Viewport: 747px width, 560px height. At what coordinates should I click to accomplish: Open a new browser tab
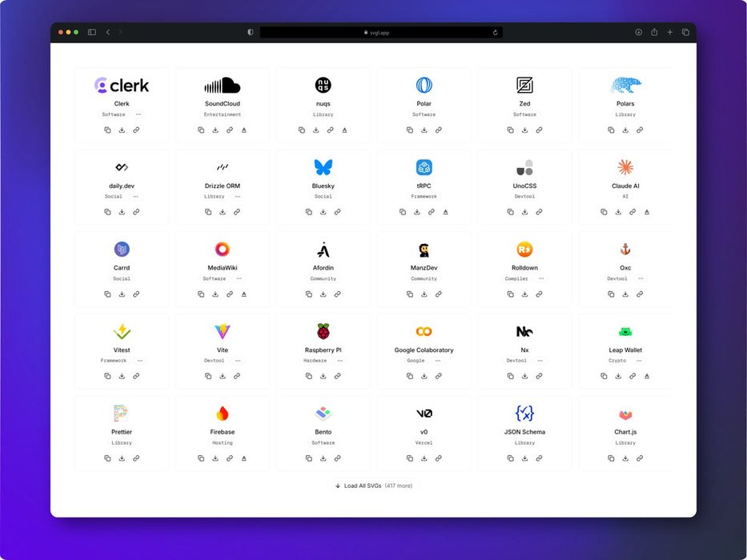[x=669, y=32]
